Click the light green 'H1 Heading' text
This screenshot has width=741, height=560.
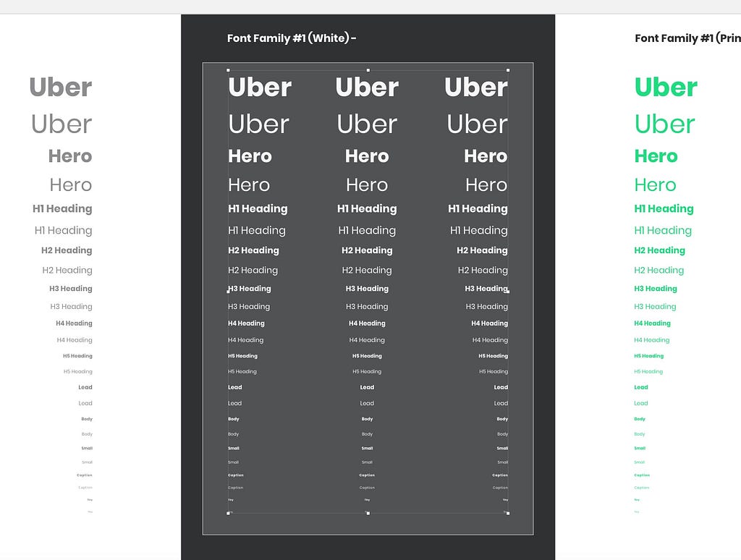tap(663, 231)
